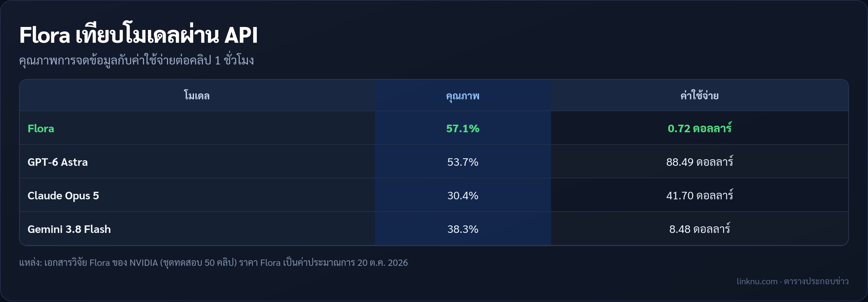
Task: Select the GPT-6 Astra row label
Action: click(58, 162)
